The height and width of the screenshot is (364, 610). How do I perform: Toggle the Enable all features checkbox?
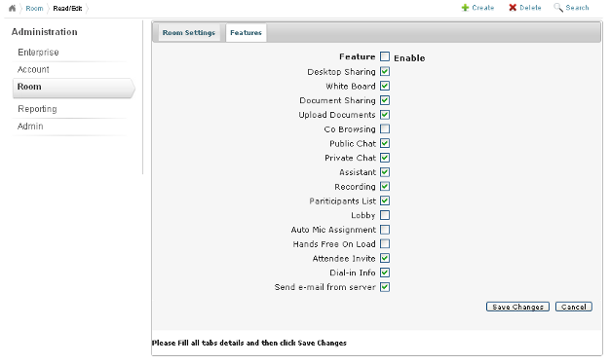click(385, 56)
